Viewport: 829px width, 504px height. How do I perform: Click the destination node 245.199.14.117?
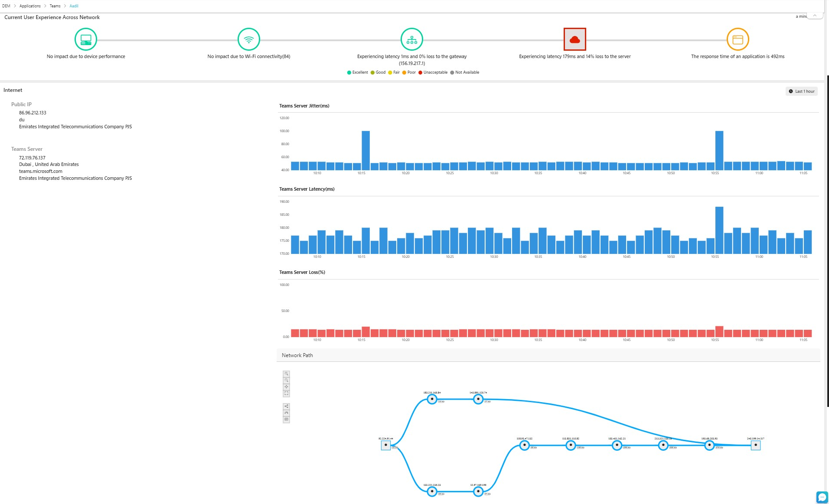(x=755, y=445)
